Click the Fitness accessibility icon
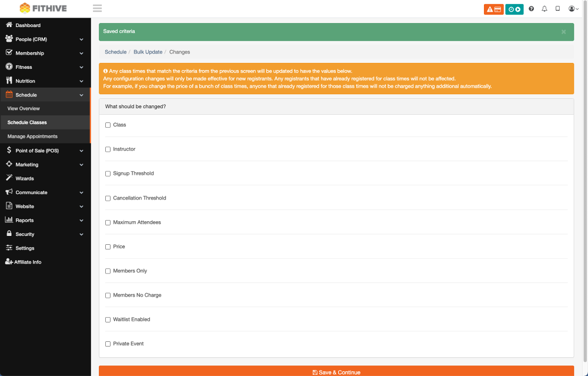 pos(9,66)
